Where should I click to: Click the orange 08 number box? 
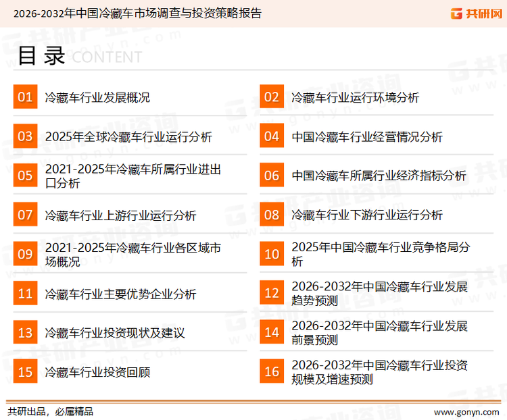[272, 215]
